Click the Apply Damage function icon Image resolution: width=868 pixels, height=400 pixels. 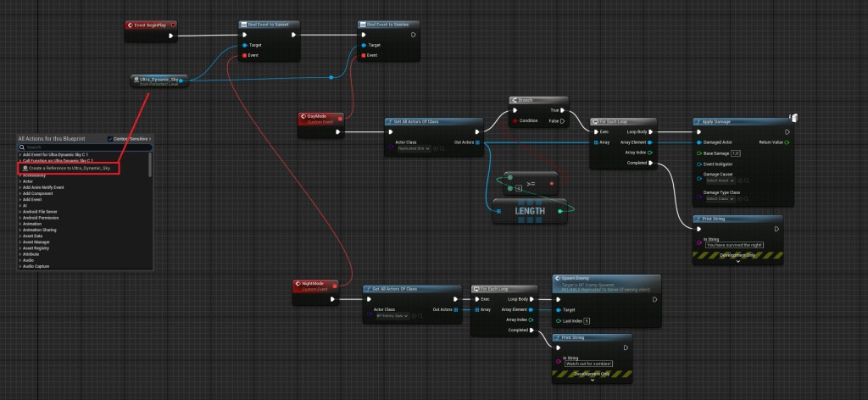(x=699, y=122)
